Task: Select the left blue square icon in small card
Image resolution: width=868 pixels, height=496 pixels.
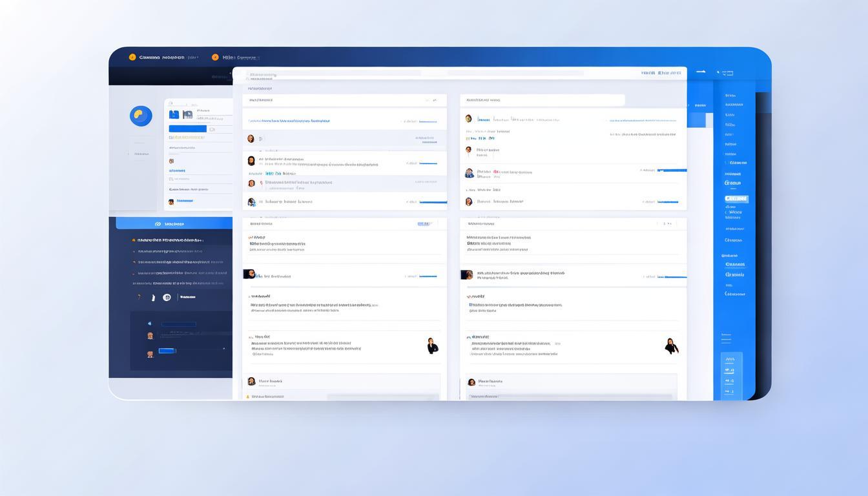Action: point(174,114)
